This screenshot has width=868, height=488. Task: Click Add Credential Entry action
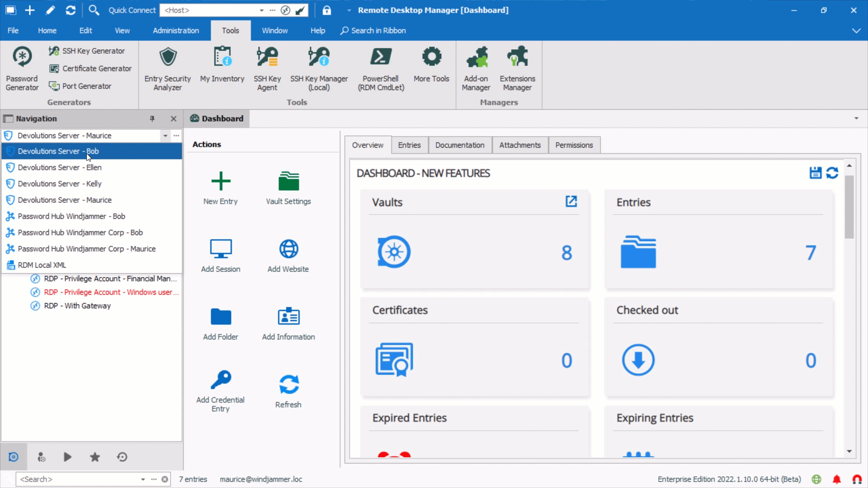[x=221, y=390]
